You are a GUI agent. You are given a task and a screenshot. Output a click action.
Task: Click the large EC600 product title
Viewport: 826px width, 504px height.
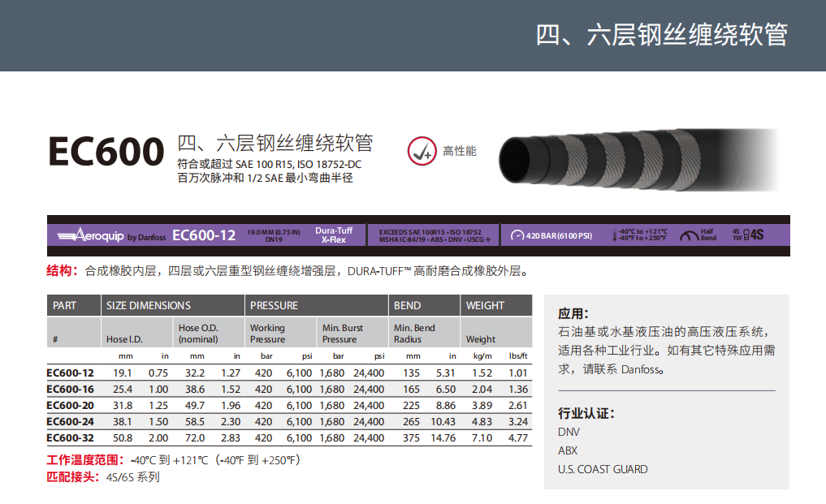point(106,152)
